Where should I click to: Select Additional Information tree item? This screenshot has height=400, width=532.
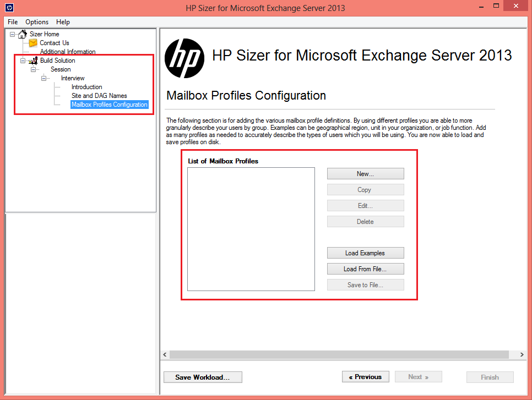[68, 52]
